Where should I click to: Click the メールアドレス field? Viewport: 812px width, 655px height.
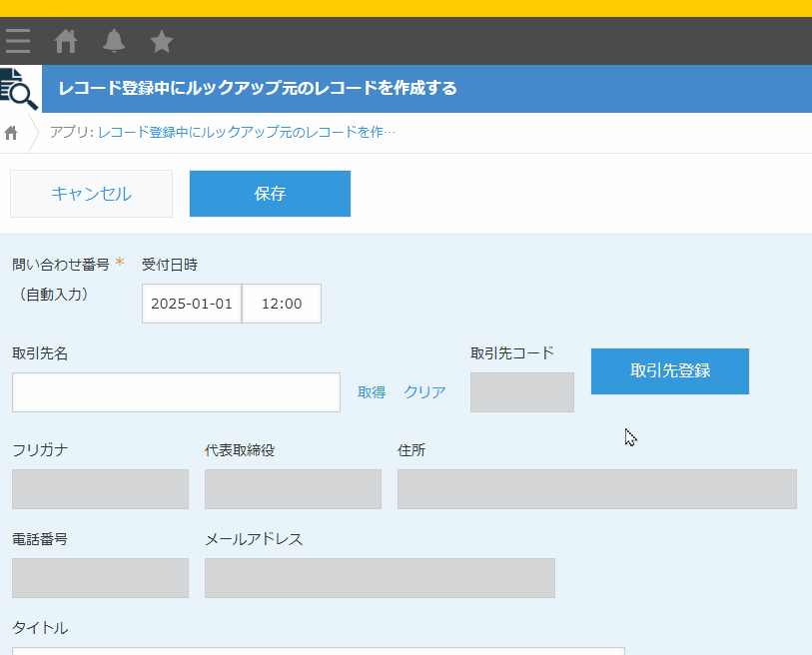(x=380, y=578)
